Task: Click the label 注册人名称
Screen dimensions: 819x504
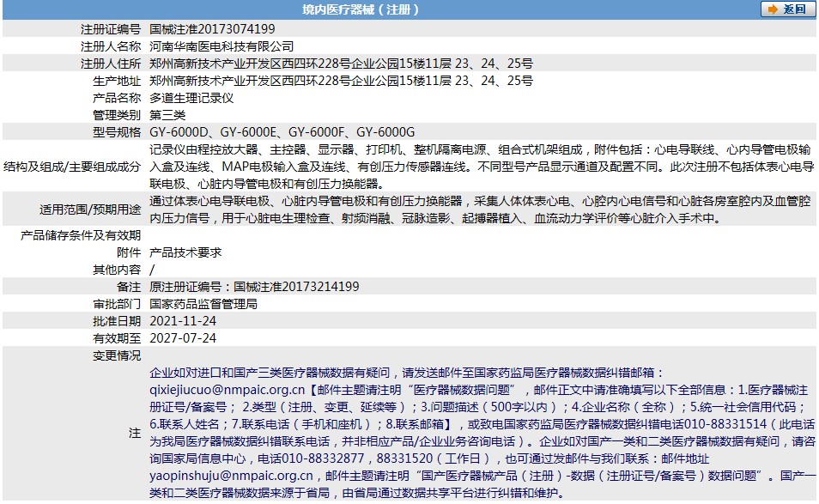Action: pyautogui.click(x=110, y=46)
